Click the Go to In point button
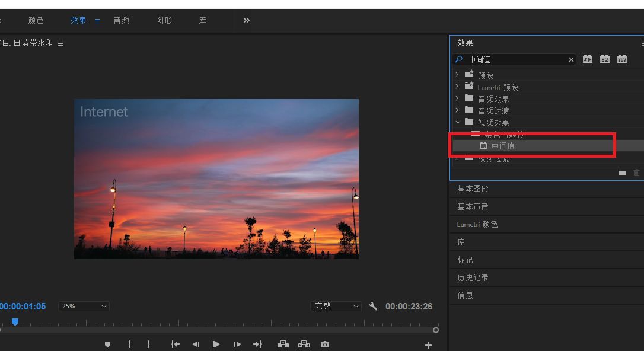644x351 pixels. pyautogui.click(x=175, y=344)
